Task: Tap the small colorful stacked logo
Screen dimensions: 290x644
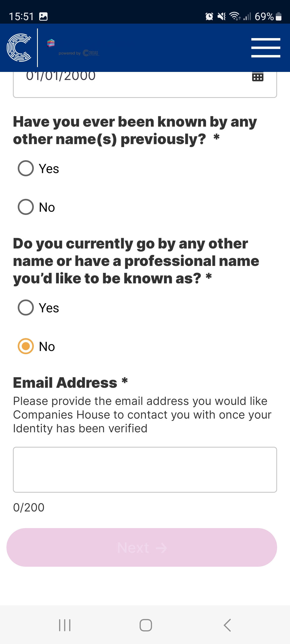Action: [51, 43]
